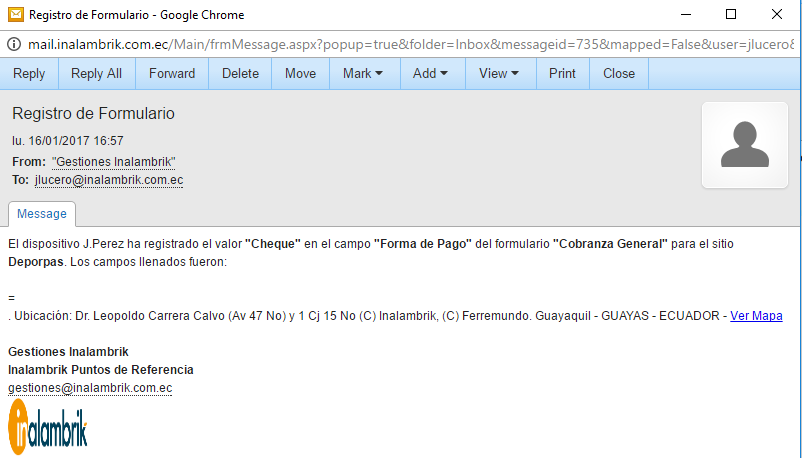Click the date "lu. 16/01/2017 16:57"
802x458 pixels.
(x=68, y=141)
